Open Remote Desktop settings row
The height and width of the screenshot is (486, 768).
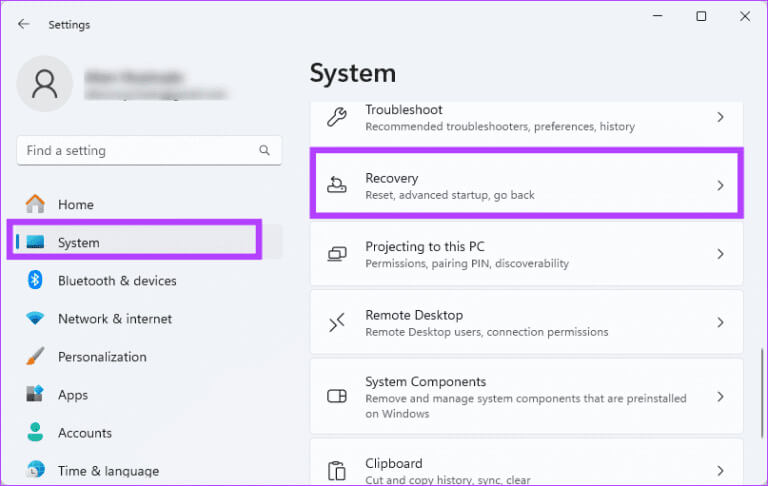tap(527, 322)
